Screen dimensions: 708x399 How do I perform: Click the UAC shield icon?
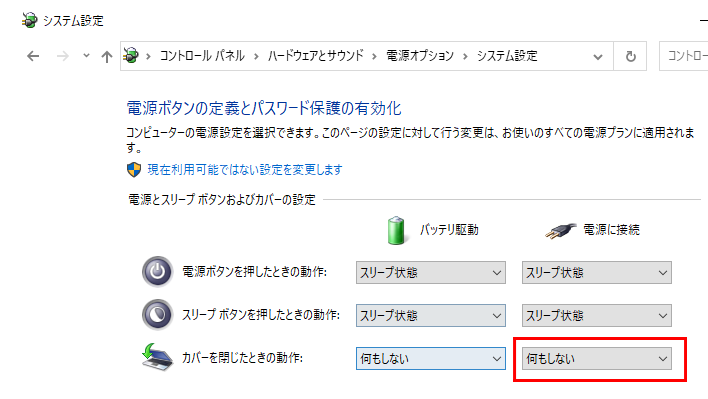click(134, 170)
